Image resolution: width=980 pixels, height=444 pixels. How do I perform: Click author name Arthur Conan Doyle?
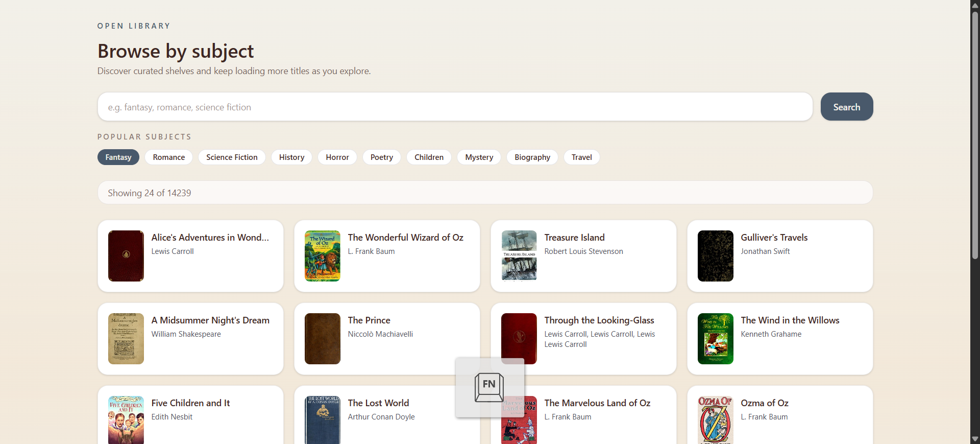tap(381, 417)
